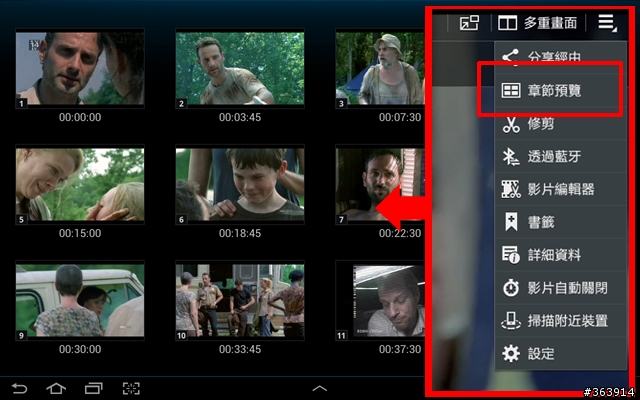Choose 分享經由 from the menu

[x=560, y=58]
